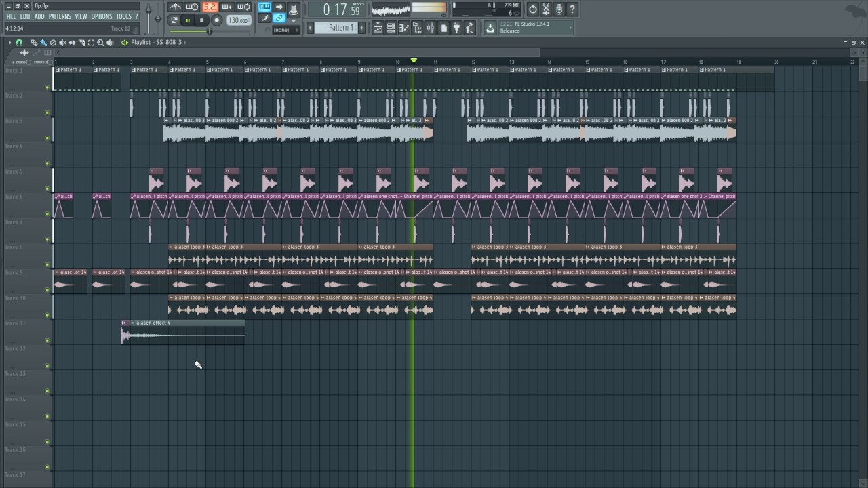This screenshot has width=868, height=488.
Task: Open the Playlist view
Action: point(378,28)
